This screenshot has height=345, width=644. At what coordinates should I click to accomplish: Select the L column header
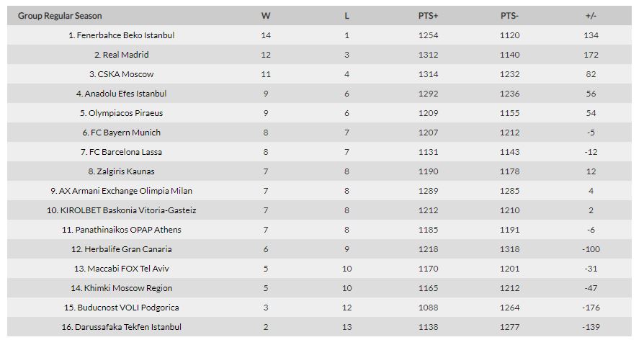346,16
